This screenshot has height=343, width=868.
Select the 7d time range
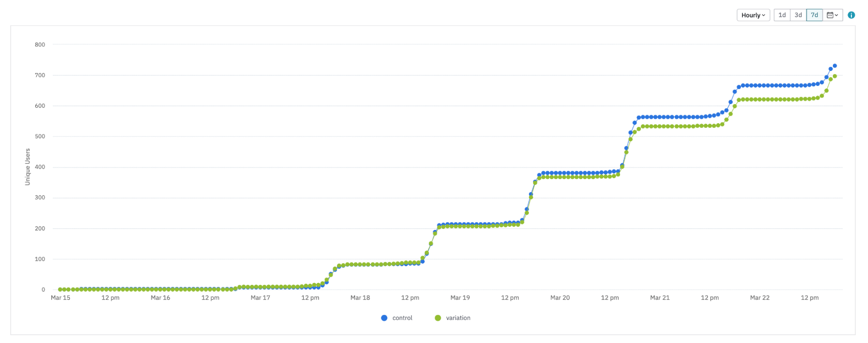point(814,15)
